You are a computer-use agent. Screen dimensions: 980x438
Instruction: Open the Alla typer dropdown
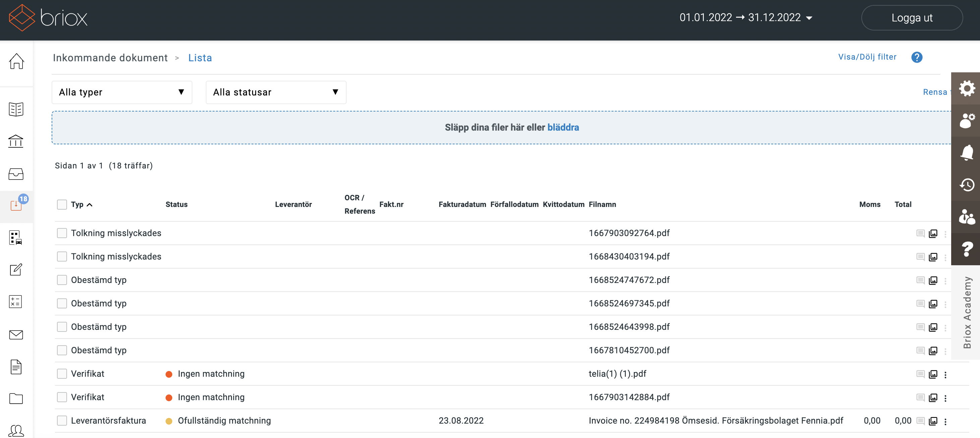point(122,92)
